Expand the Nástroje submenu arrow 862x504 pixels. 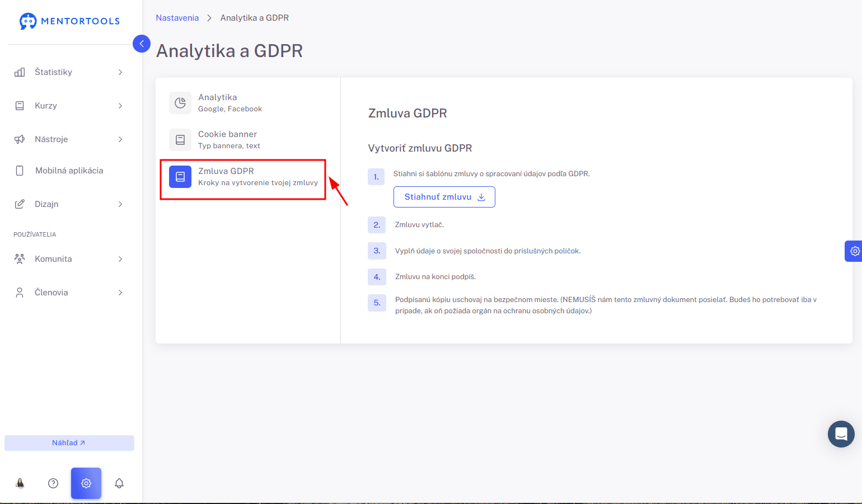click(120, 139)
